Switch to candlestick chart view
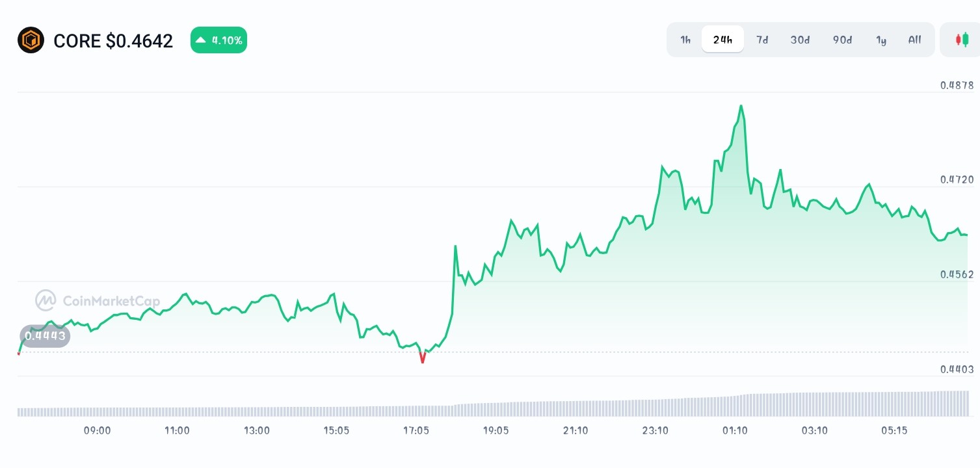Image resolution: width=980 pixels, height=468 pixels. click(x=962, y=40)
